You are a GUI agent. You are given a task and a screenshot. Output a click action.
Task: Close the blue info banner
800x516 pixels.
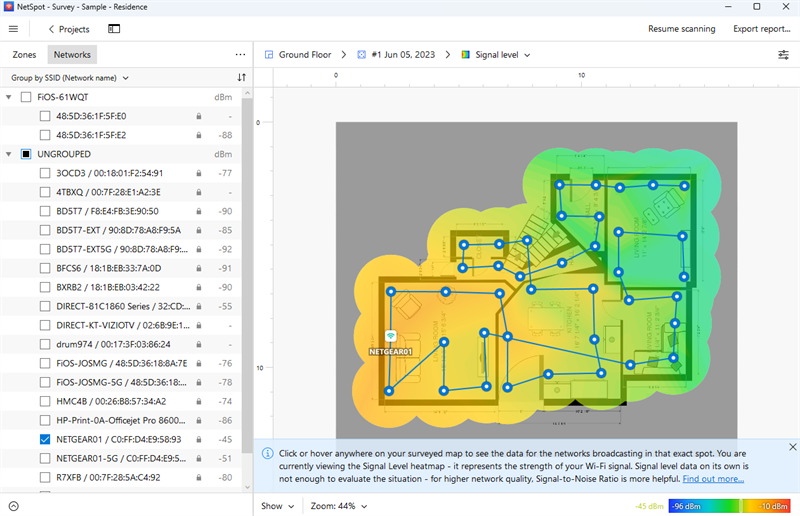click(792, 447)
